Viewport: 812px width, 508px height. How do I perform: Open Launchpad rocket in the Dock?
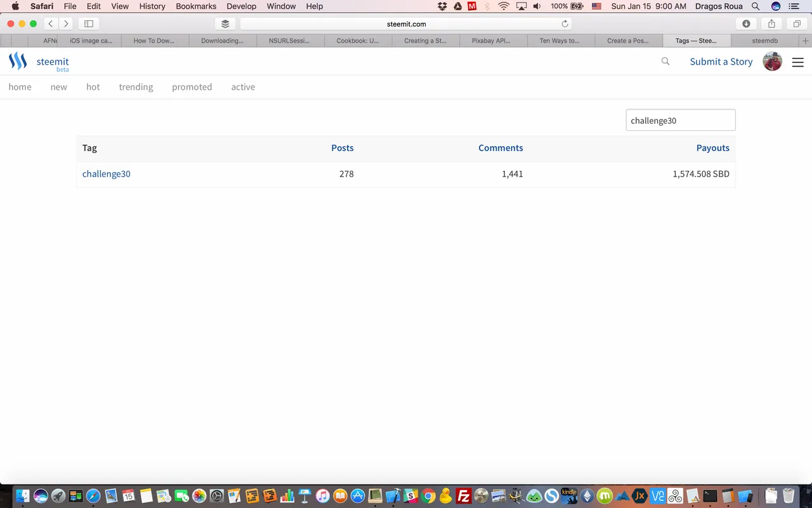click(58, 496)
